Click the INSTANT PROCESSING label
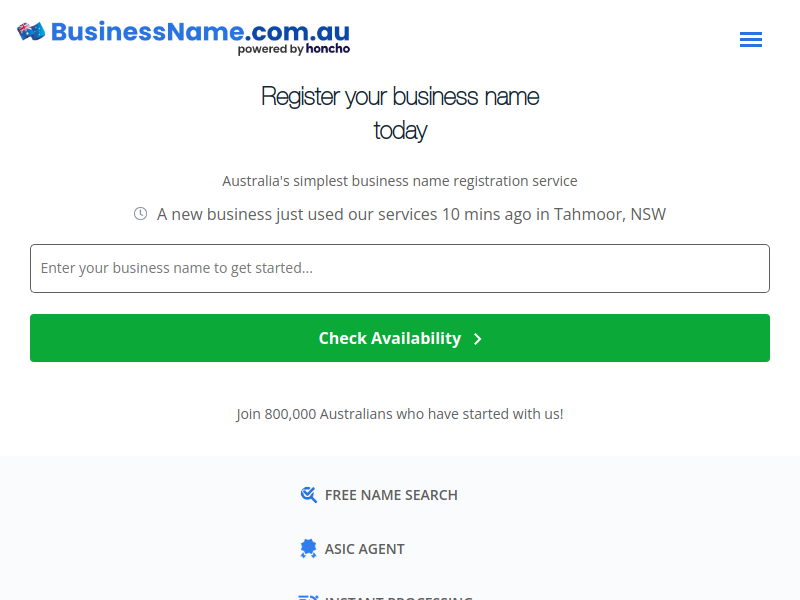Viewport: 800px width, 600px height. point(398,597)
